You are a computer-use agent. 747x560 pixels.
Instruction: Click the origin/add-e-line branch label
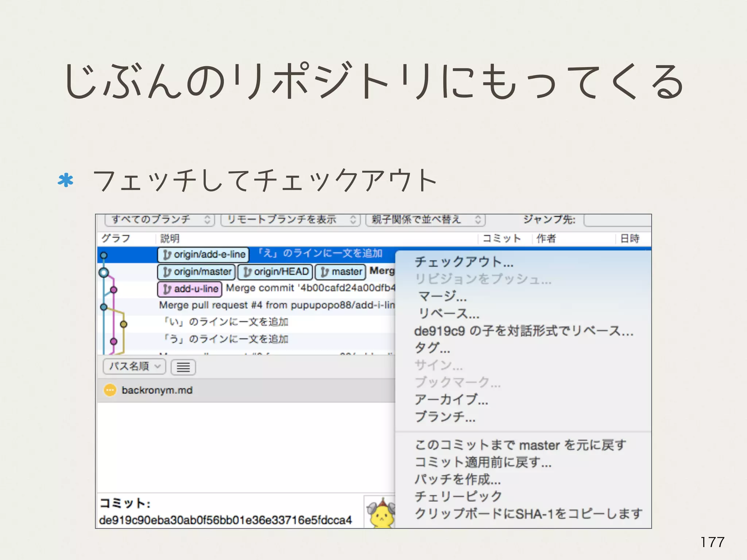pos(203,254)
